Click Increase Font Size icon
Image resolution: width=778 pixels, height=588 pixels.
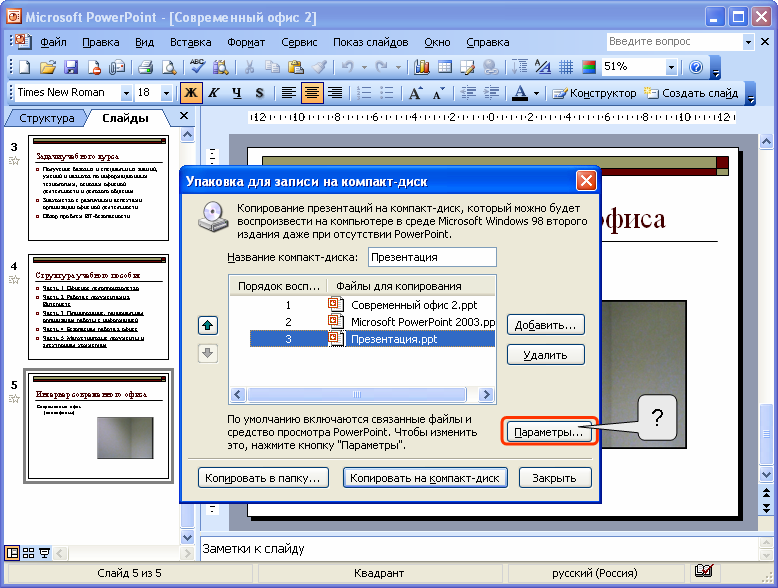[415, 93]
